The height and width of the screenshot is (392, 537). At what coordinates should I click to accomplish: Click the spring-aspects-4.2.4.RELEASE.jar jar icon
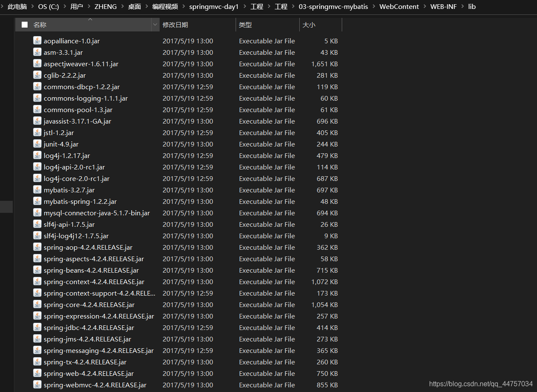coord(37,259)
